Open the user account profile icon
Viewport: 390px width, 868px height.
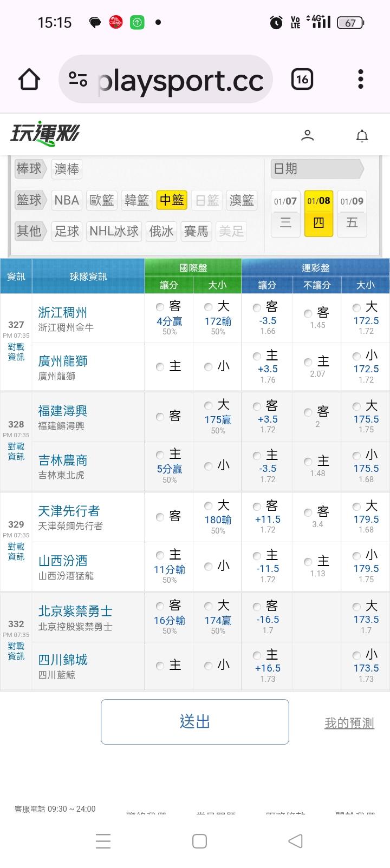[x=307, y=135]
